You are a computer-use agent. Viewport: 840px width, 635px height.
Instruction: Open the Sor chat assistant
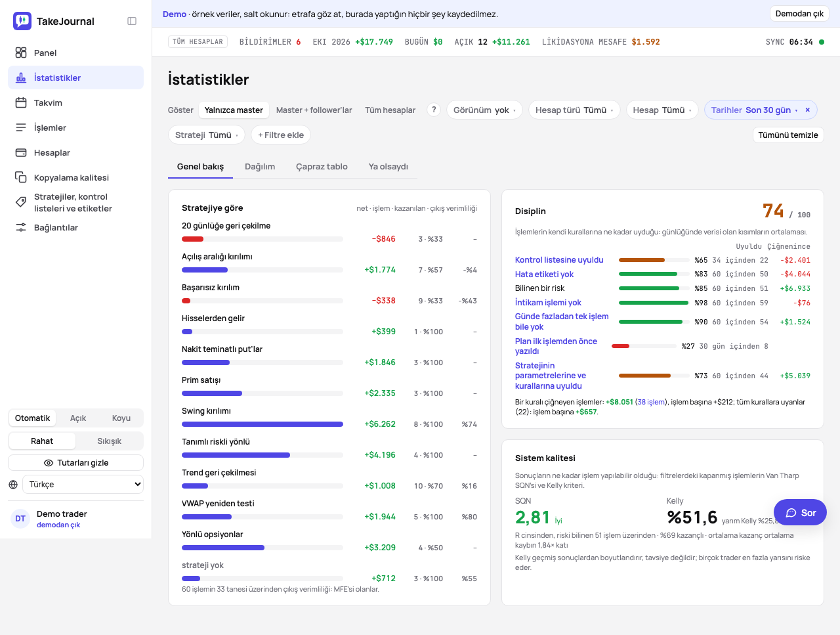[800, 513]
